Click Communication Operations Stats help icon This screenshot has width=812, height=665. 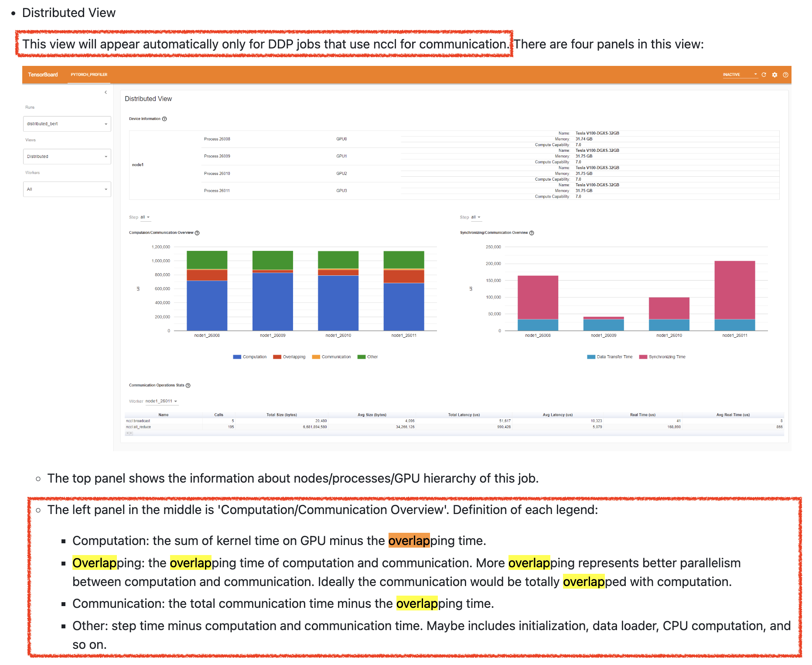pos(188,385)
